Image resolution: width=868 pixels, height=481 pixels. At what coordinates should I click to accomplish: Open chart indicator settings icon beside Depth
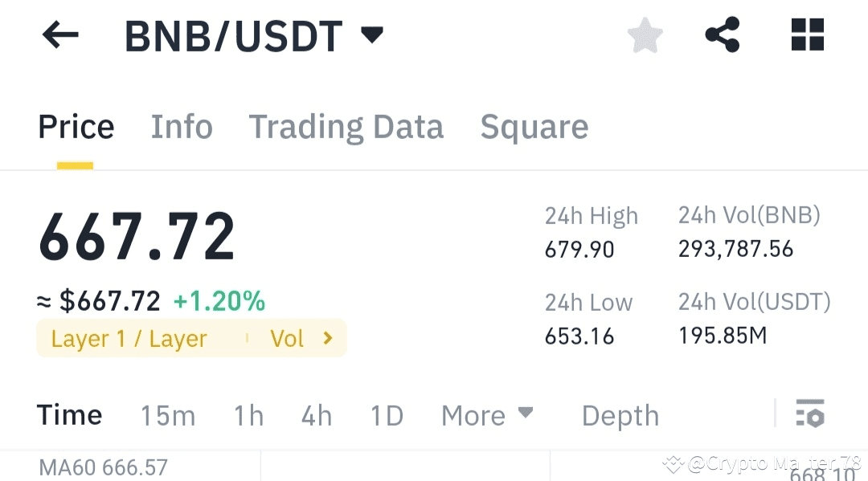click(x=810, y=415)
